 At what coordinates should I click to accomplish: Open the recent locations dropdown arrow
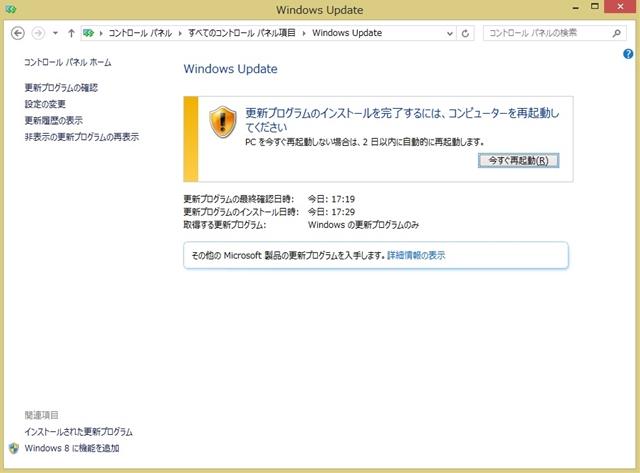click(56, 33)
